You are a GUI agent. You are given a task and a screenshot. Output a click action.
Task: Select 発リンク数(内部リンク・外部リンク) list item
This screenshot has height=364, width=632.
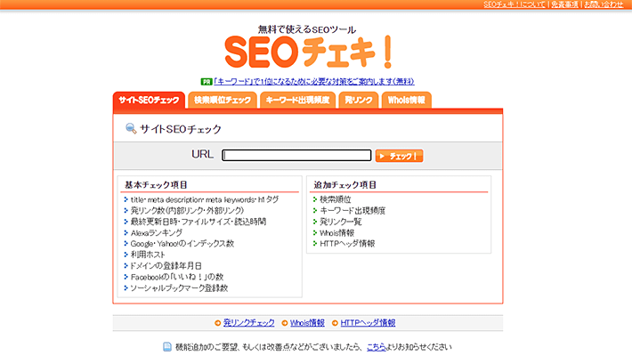[x=187, y=210]
